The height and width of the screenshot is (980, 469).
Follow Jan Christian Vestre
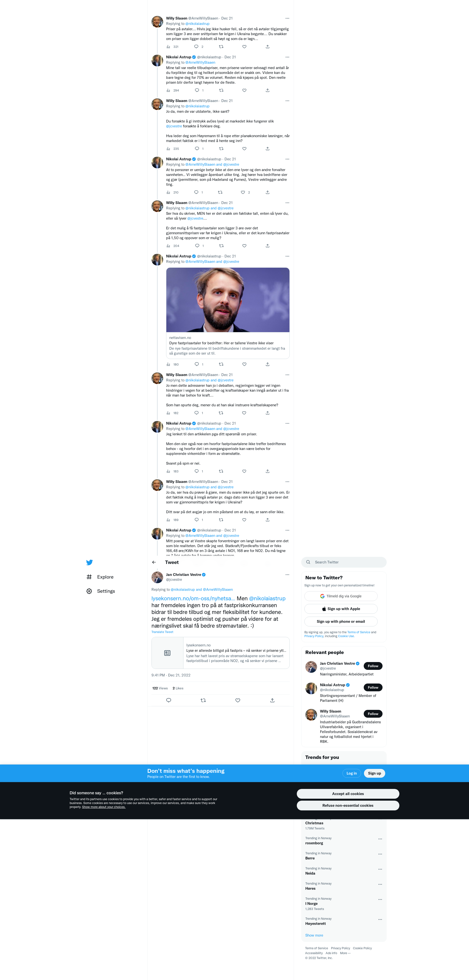[x=373, y=666]
